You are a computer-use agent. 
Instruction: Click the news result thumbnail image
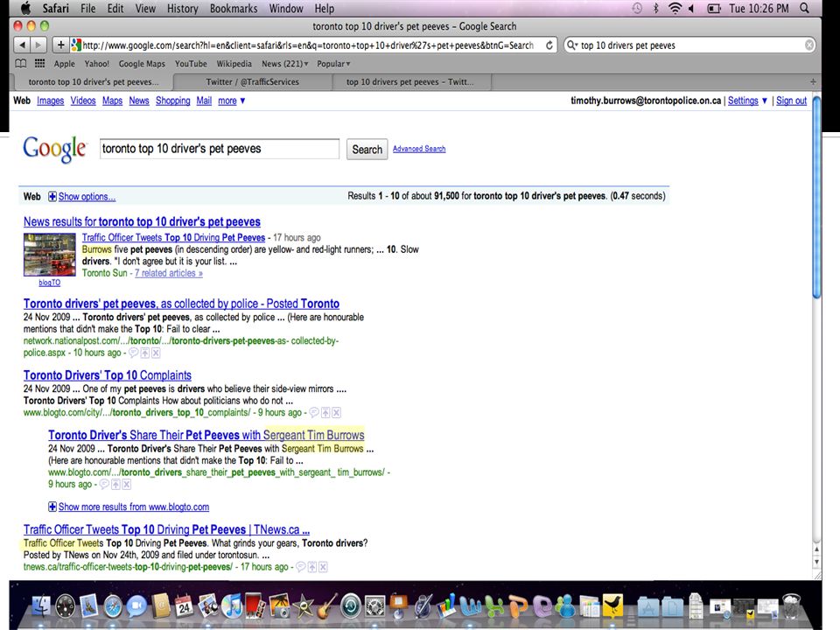click(x=49, y=255)
